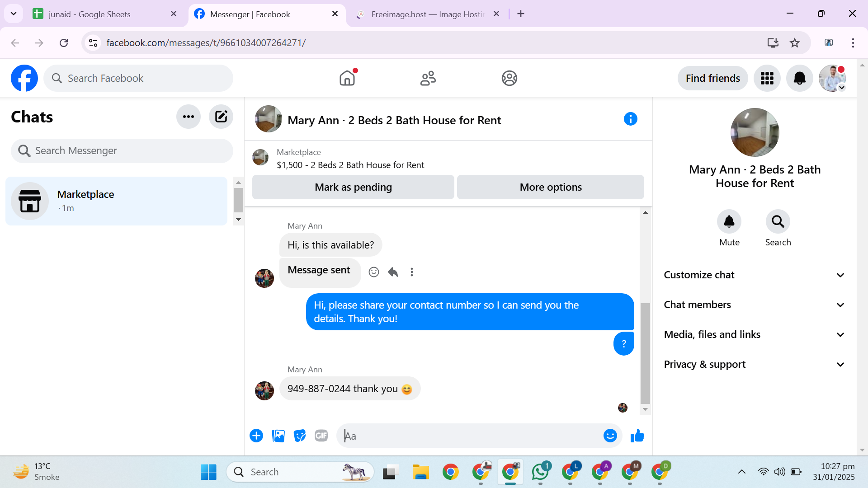868x488 pixels.
Task: Click the install app icon in address bar
Action: (773, 43)
